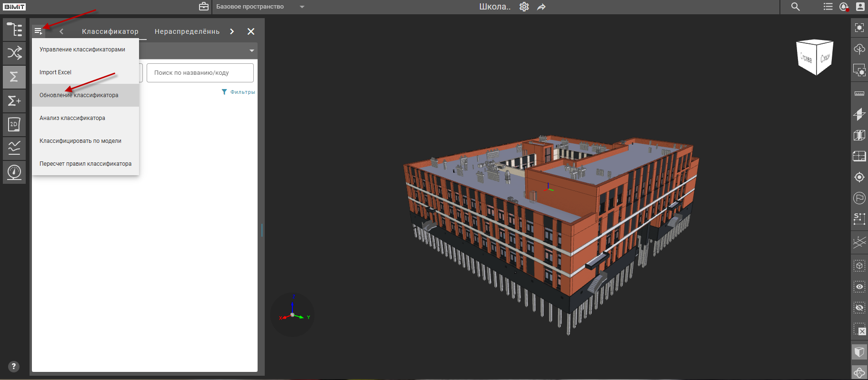Toggle the grid axes display

coord(859,242)
